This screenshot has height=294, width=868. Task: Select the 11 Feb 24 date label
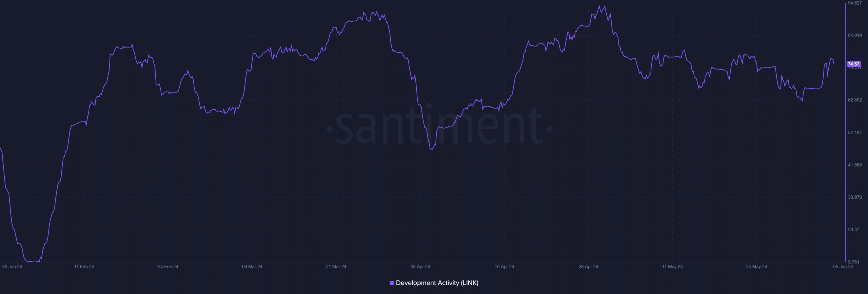[x=84, y=267]
